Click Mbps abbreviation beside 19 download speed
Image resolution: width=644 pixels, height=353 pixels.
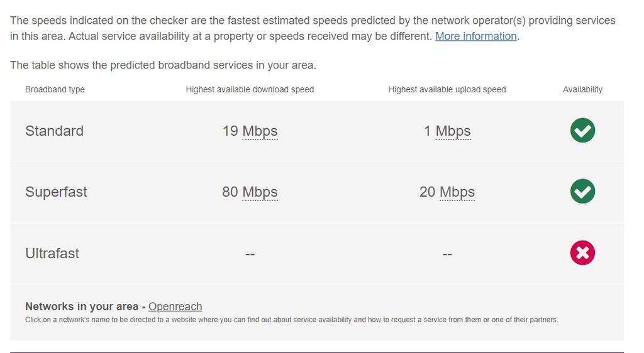click(x=260, y=131)
